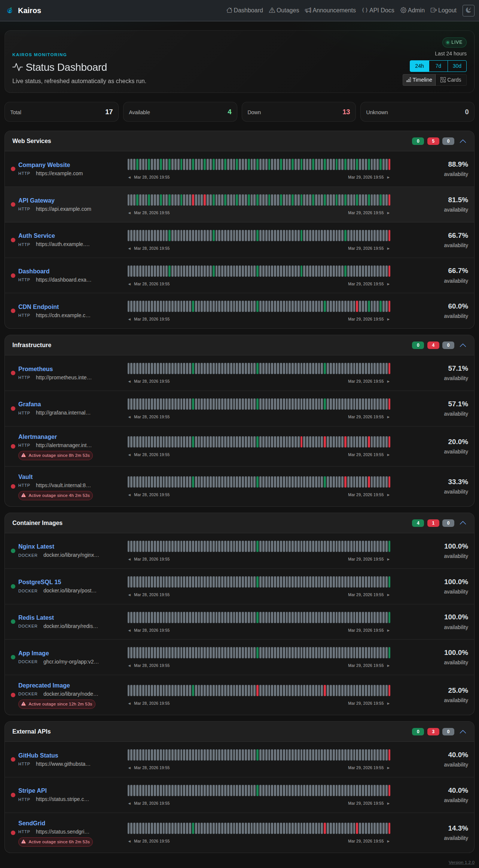Click the latest green bar in Nginx Latest timeline

(x=389, y=546)
